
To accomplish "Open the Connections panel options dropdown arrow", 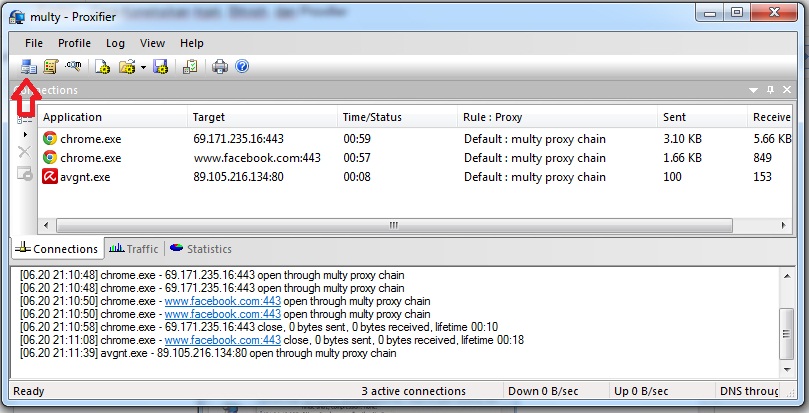I will click(x=753, y=90).
